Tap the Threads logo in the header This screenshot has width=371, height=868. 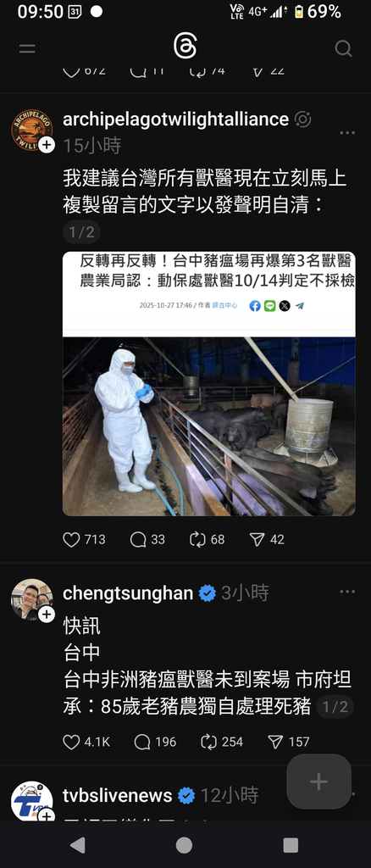(185, 46)
